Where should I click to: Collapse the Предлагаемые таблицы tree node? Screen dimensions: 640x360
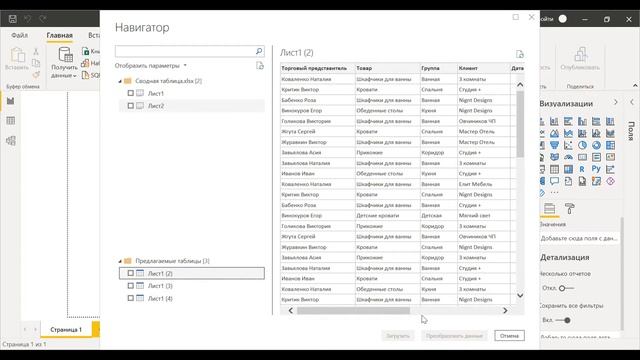tap(120, 261)
